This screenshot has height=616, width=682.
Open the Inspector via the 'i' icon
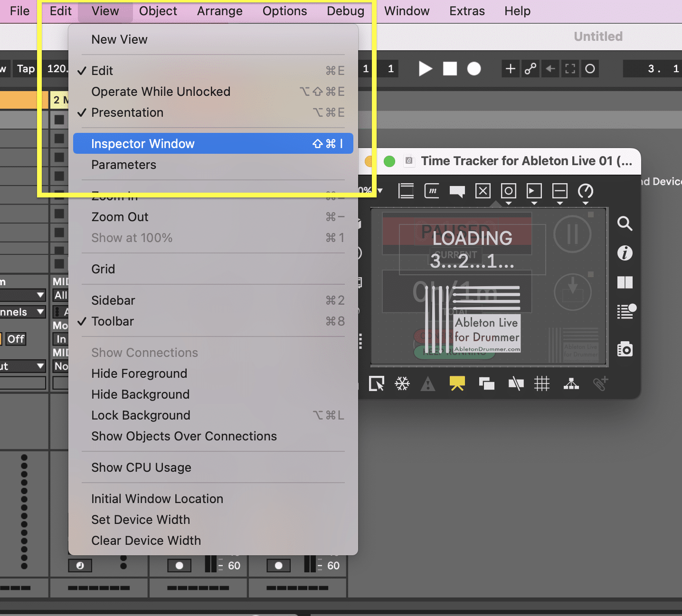[x=625, y=253]
